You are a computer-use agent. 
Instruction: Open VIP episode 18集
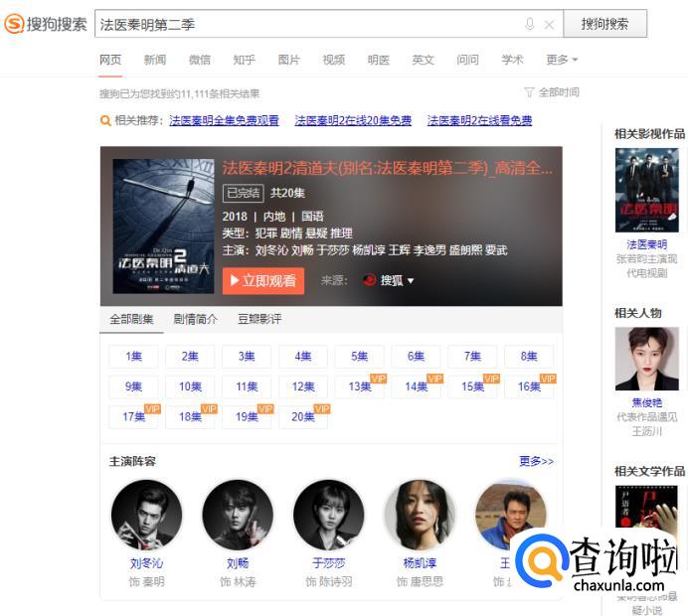(x=190, y=417)
